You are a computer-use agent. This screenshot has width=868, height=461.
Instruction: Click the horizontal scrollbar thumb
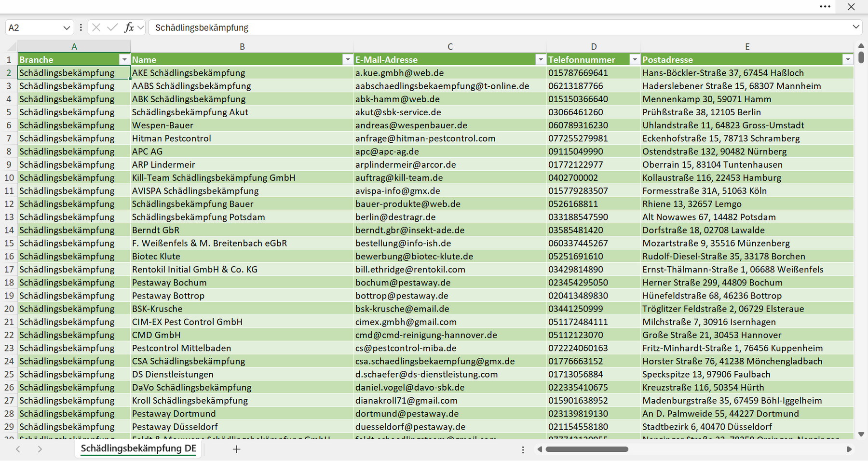click(x=587, y=449)
